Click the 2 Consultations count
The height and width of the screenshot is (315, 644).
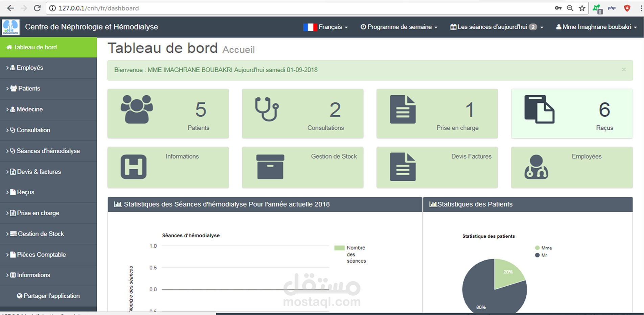(x=335, y=110)
